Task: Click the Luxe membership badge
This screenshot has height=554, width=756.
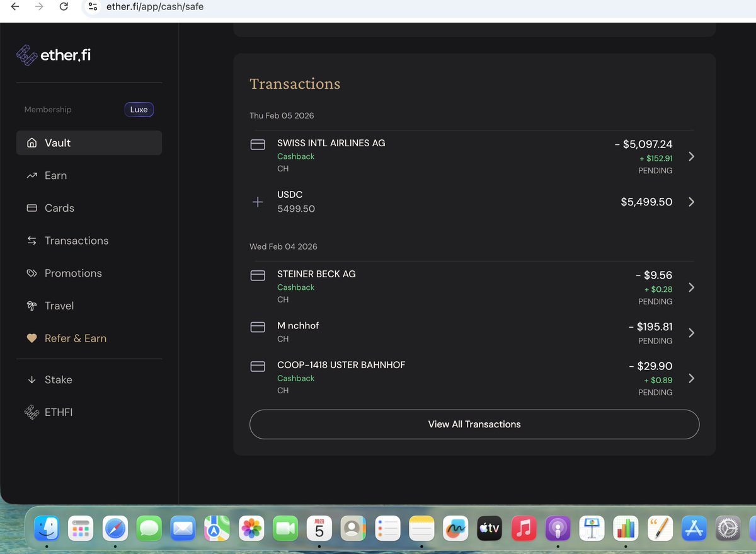Action: [x=139, y=109]
